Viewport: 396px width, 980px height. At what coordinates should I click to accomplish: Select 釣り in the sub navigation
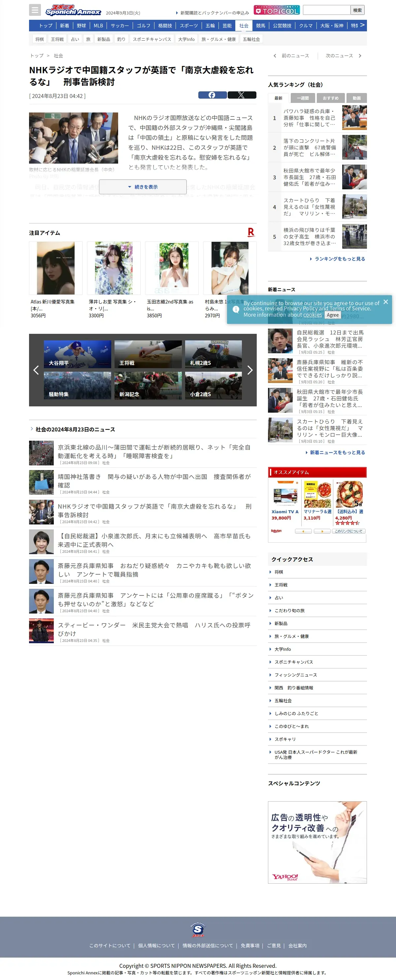[121, 39]
